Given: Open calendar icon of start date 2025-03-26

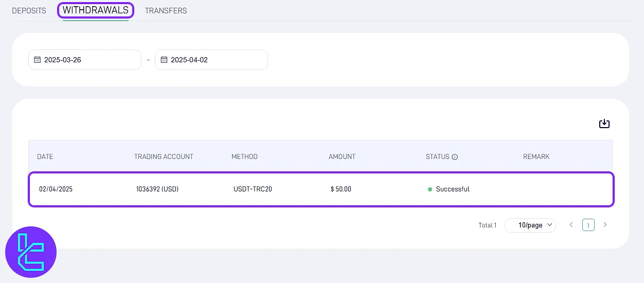Looking at the screenshot, I should point(37,60).
